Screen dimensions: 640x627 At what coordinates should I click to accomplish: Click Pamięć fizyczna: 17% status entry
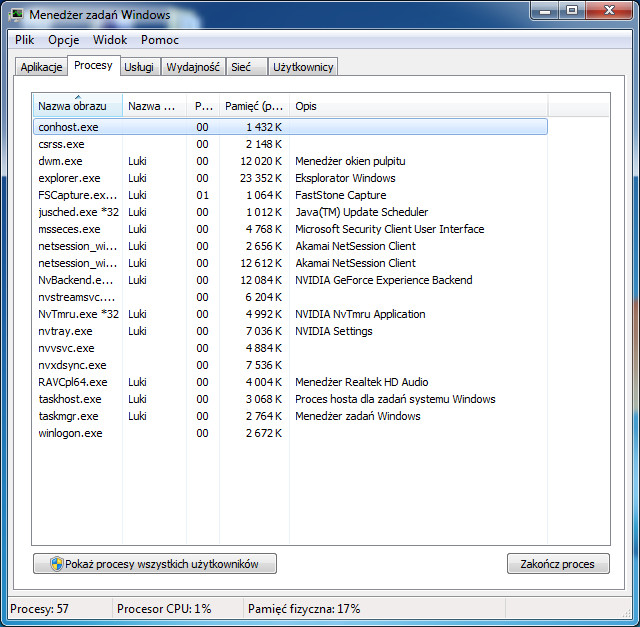coord(304,609)
